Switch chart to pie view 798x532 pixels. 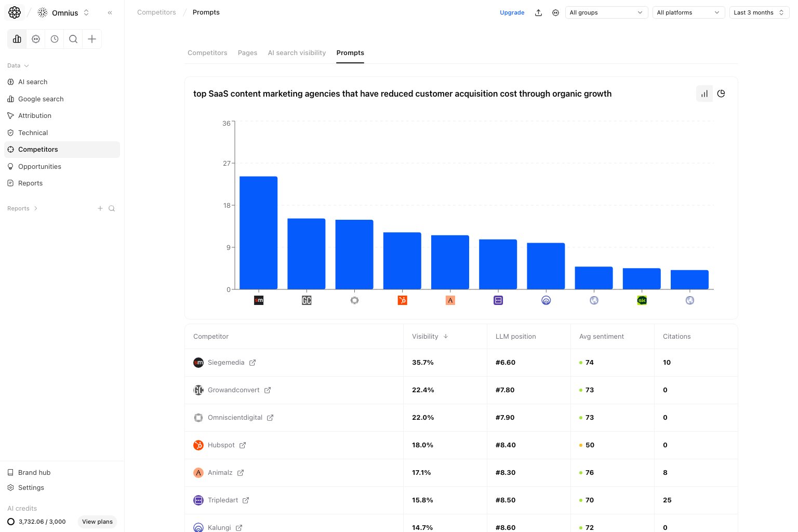click(x=721, y=94)
